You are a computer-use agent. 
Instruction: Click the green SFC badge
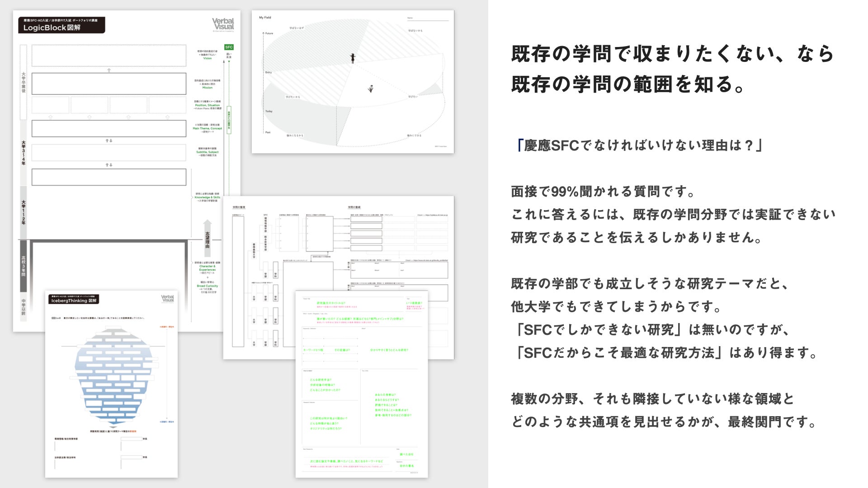tap(229, 47)
